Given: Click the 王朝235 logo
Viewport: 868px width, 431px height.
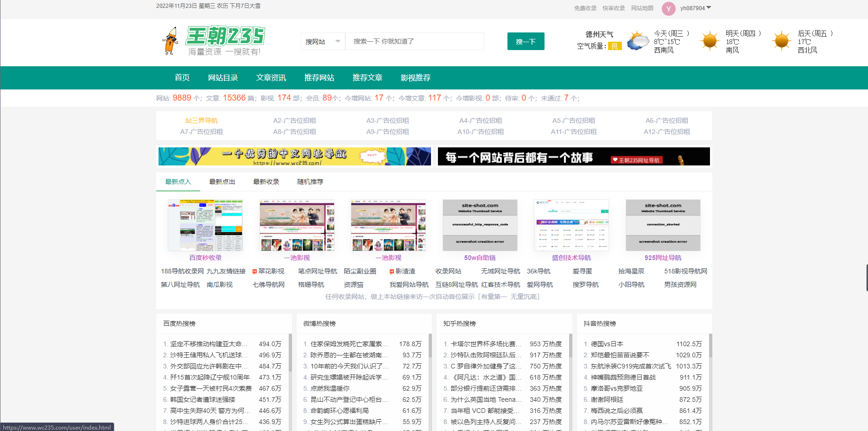Looking at the screenshot, I should (213, 41).
